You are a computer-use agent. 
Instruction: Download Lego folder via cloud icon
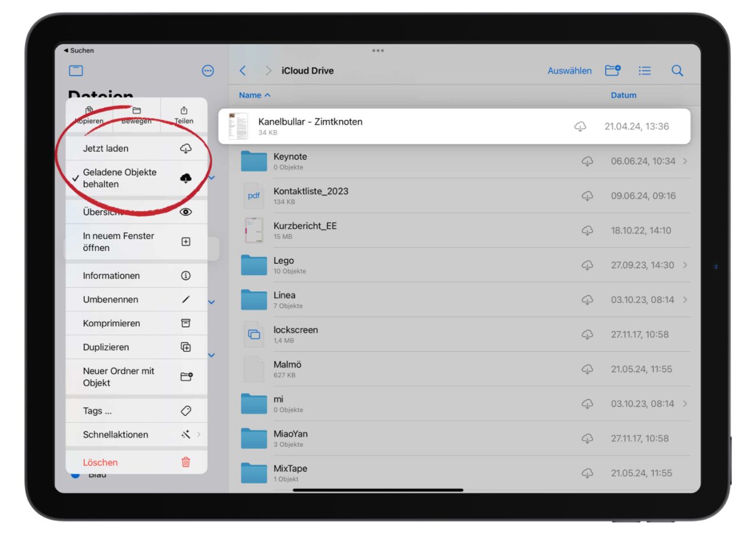point(588,265)
